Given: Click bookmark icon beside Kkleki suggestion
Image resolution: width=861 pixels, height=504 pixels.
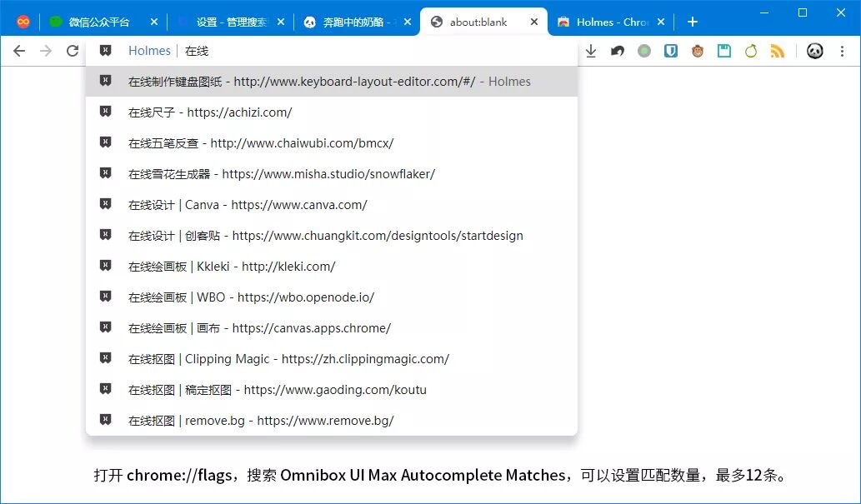Looking at the screenshot, I should (105, 265).
